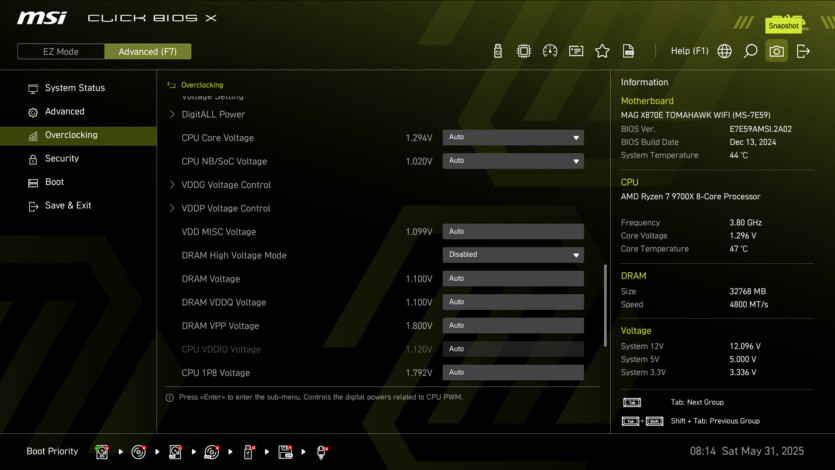The image size is (835, 470).
Task: Click the settings list scrollbar
Action: point(605,306)
